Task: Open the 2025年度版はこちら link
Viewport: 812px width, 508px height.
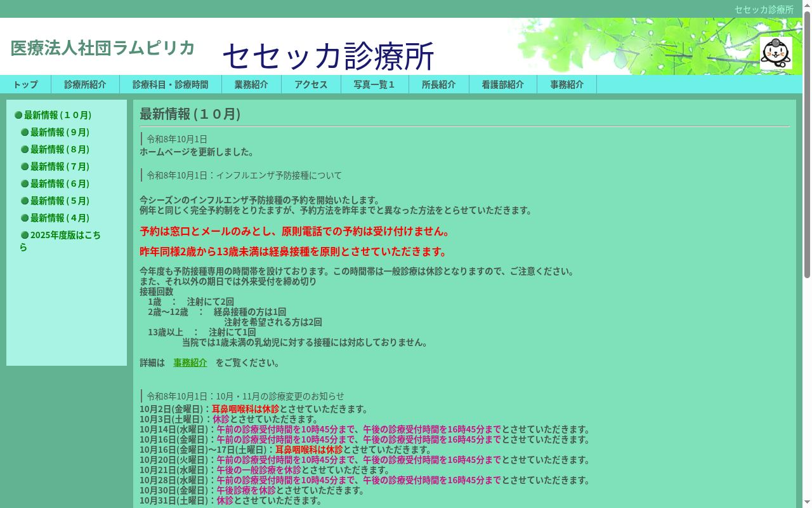Action: point(60,241)
